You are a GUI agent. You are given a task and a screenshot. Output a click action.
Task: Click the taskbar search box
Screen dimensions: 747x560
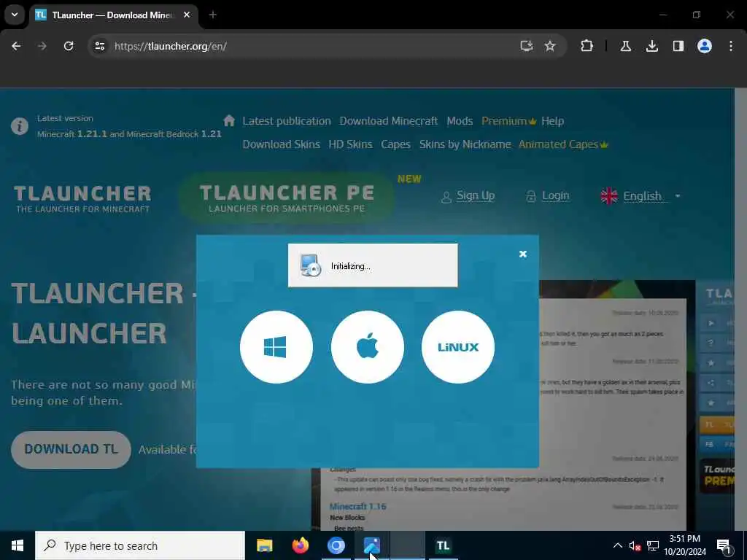[x=140, y=545]
